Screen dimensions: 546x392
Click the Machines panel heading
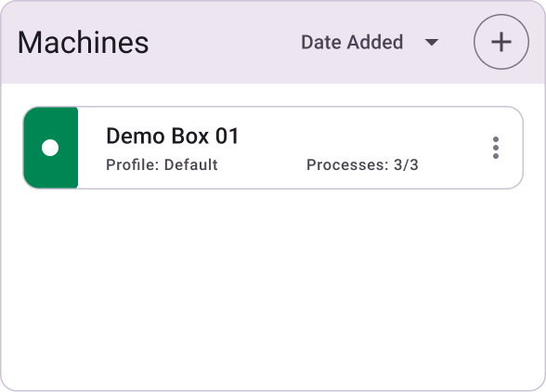[x=84, y=43]
